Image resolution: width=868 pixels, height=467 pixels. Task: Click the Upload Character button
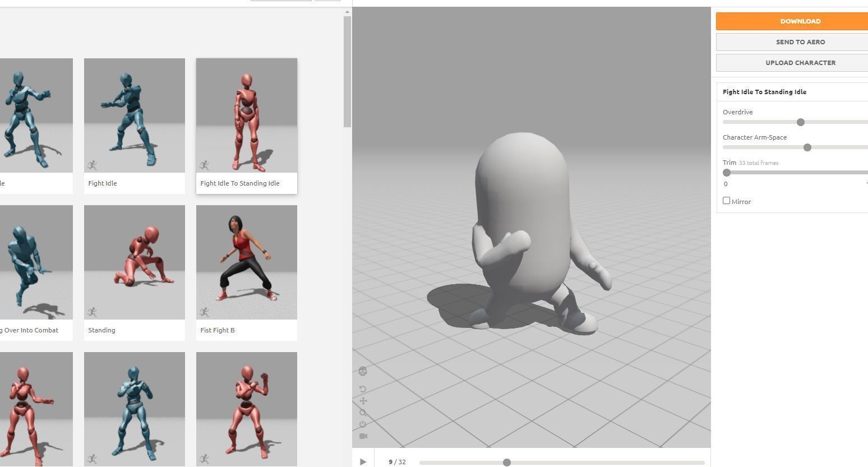pyautogui.click(x=792, y=63)
